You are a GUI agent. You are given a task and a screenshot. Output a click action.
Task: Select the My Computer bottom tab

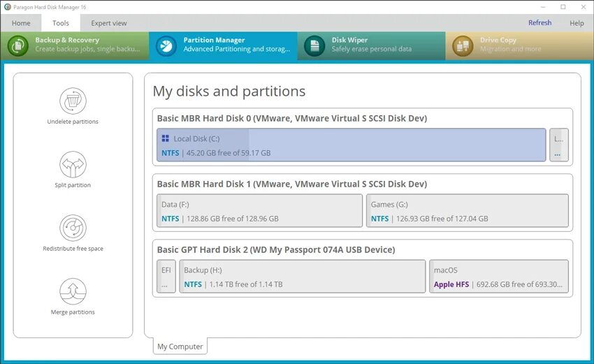[x=180, y=347]
